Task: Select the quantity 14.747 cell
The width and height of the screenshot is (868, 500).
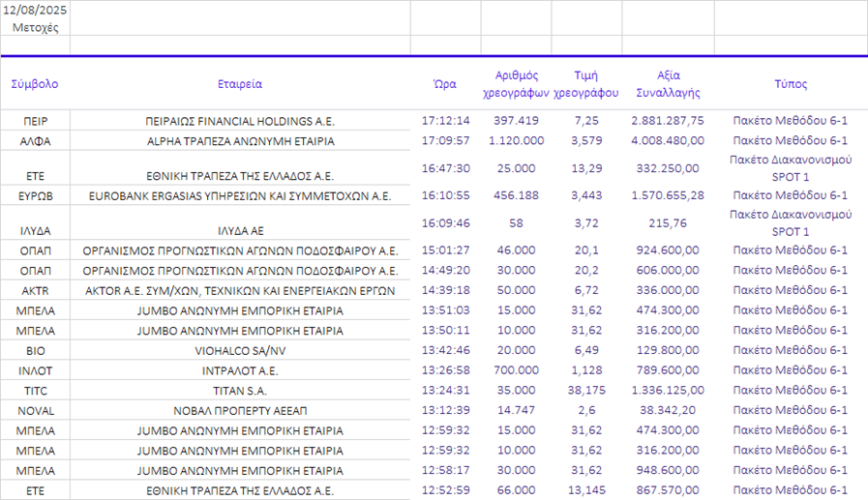Action: pos(516,410)
